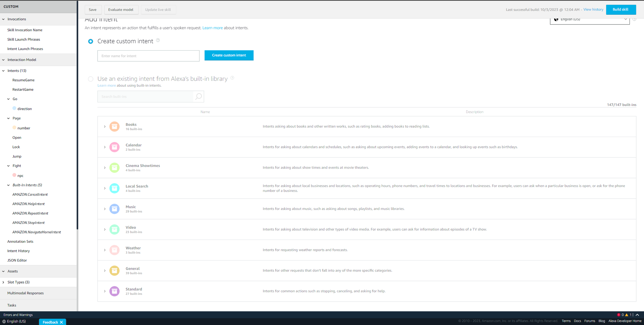Open the JSON Editor
This screenshot has width=644, height=325.
click(17, 260)
